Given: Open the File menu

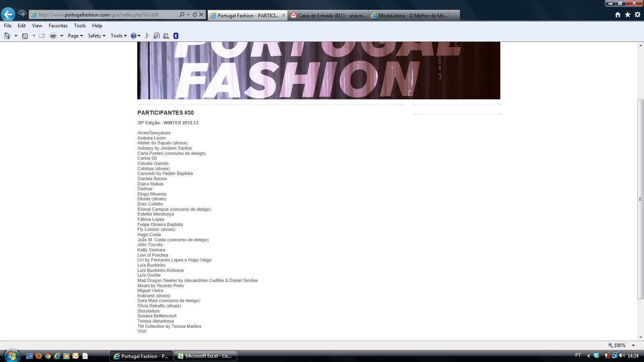Looking at the screenshot, I should click(x=8, y=25).
